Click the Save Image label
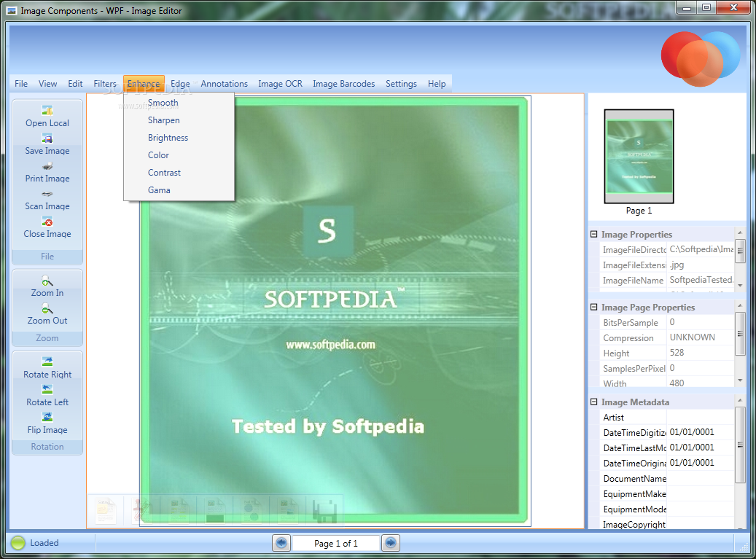This screenshot has width=756, height=559. 47,151
